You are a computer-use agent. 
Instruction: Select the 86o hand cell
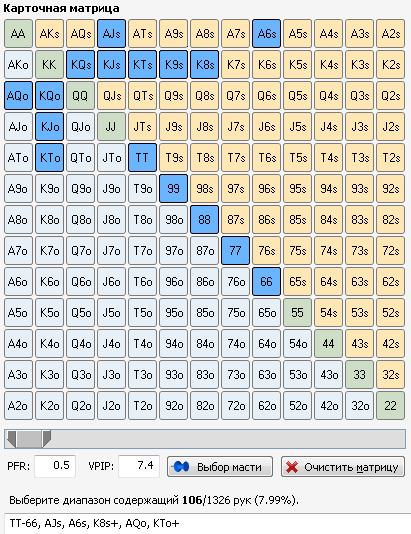pos(204,281)
